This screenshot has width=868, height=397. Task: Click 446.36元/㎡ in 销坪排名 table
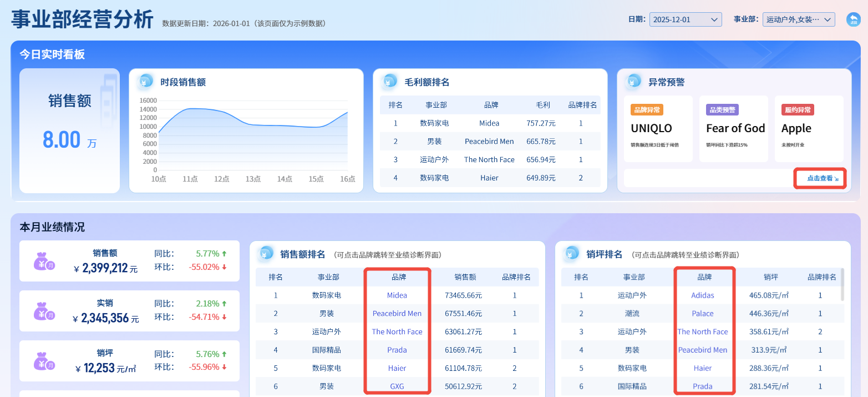[768, 314]
